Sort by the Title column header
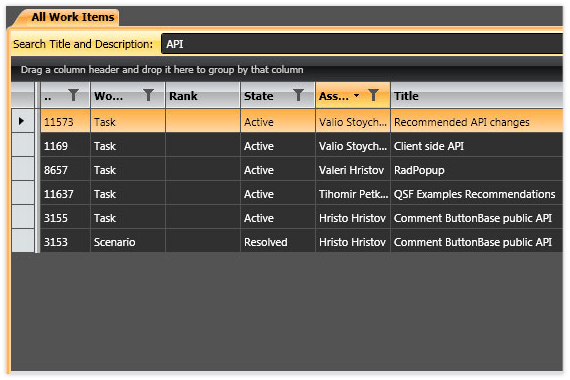 (x=477, y=96)
